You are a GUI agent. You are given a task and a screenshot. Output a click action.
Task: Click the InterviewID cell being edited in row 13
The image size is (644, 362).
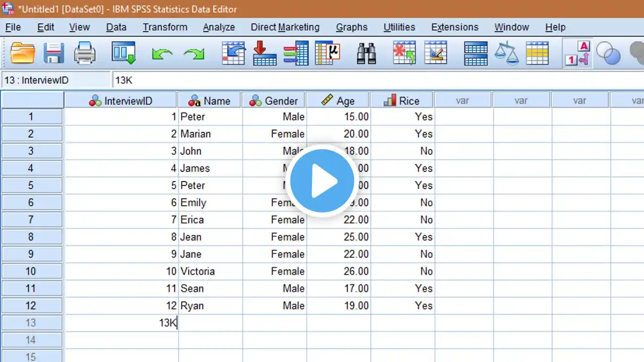[x=121, y=323]
